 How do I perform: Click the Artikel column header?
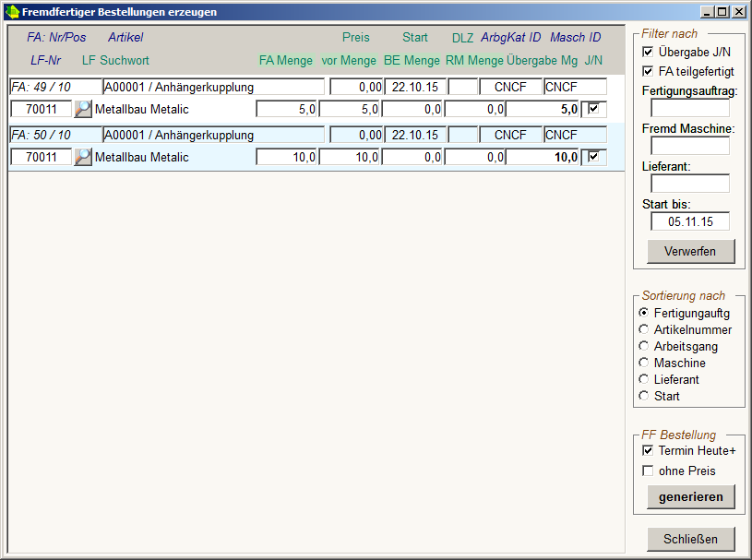click(125, 38)
